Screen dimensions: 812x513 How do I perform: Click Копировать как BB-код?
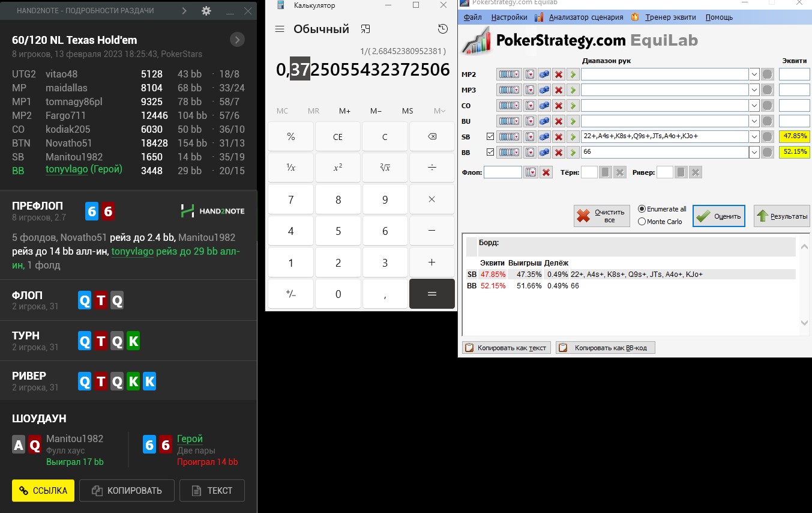(x=606, y=347)
